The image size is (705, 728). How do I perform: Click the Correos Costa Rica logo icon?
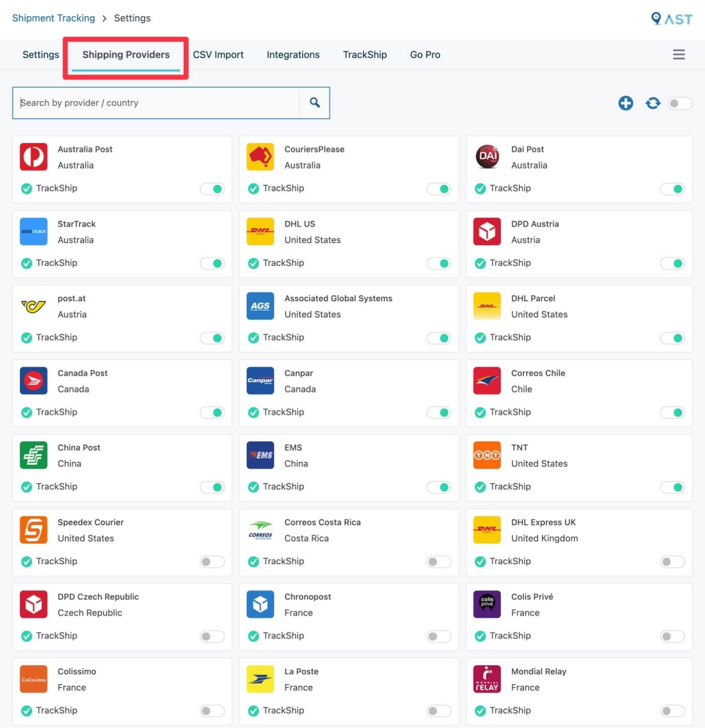tap(260, 530)
